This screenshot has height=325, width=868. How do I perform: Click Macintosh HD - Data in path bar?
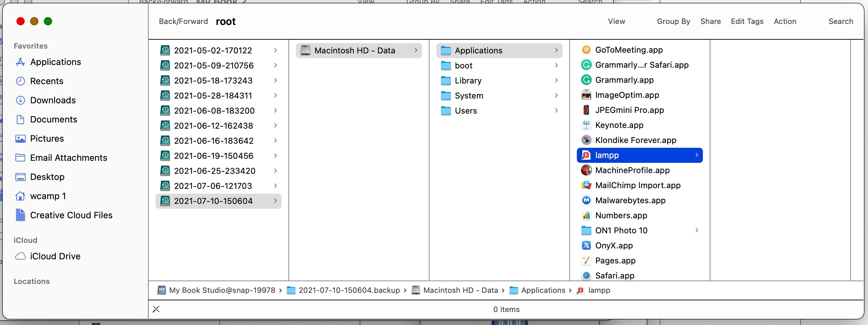click(455, 290)
